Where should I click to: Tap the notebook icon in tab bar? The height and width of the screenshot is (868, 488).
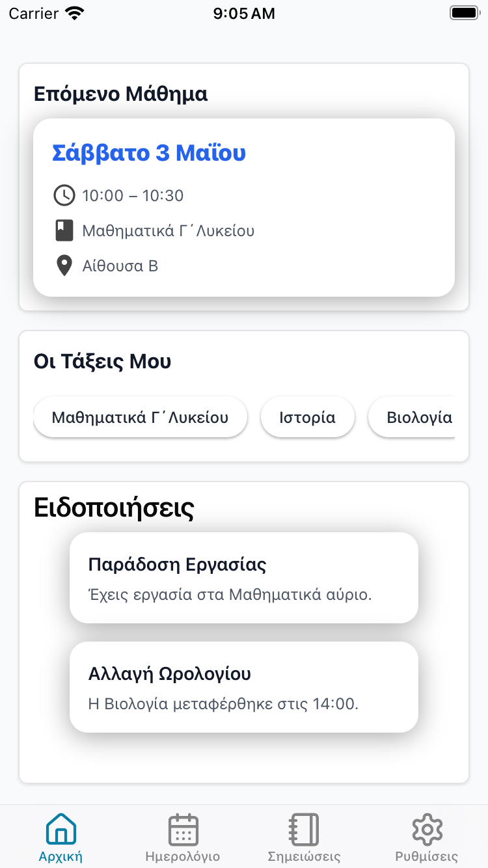304,830
